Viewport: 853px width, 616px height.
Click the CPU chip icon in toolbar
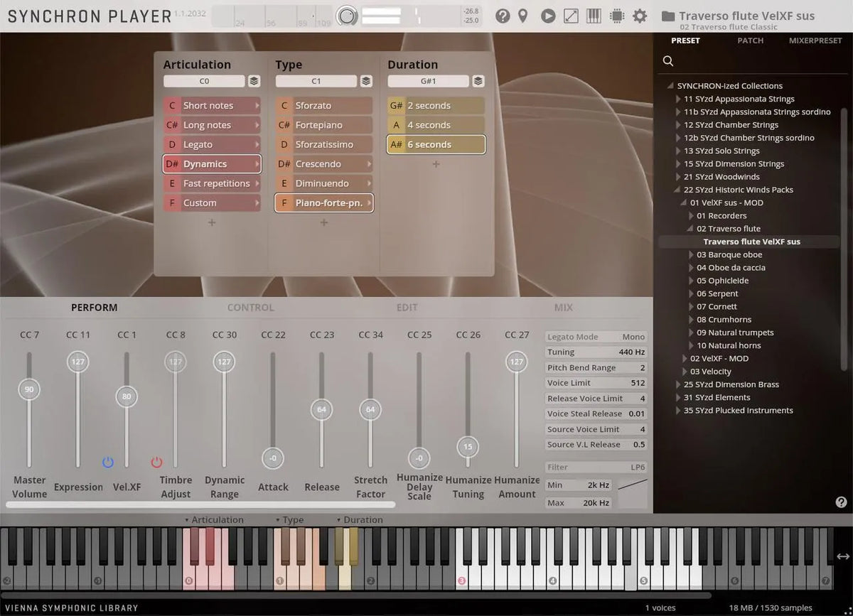click(x=617, y=16)
